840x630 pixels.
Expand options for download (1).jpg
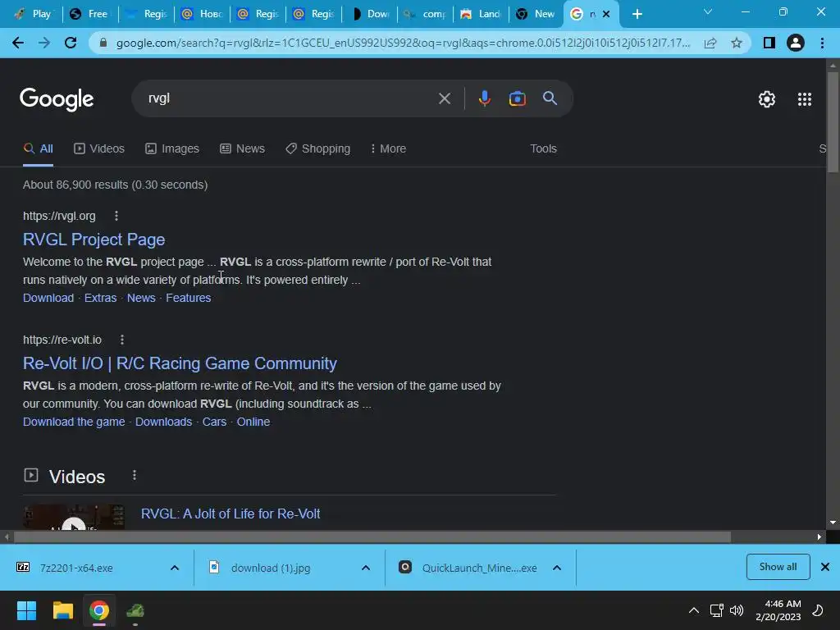click(366, 568)
